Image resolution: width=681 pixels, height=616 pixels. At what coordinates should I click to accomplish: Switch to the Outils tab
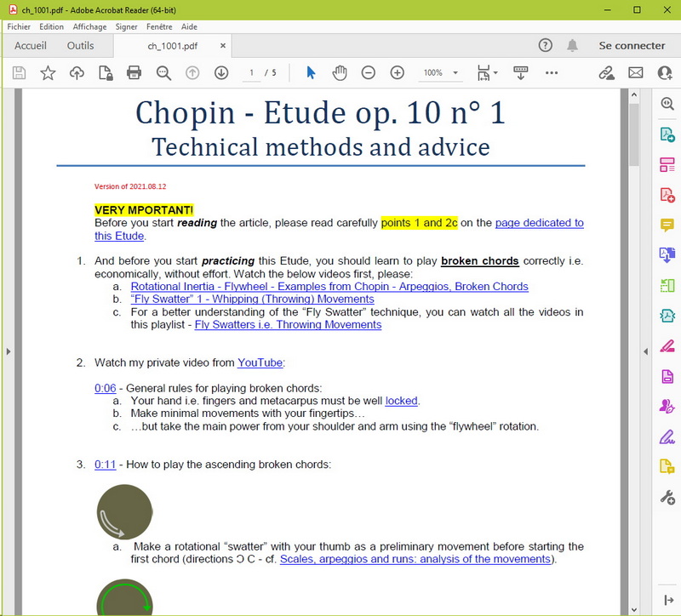(81, 46)
